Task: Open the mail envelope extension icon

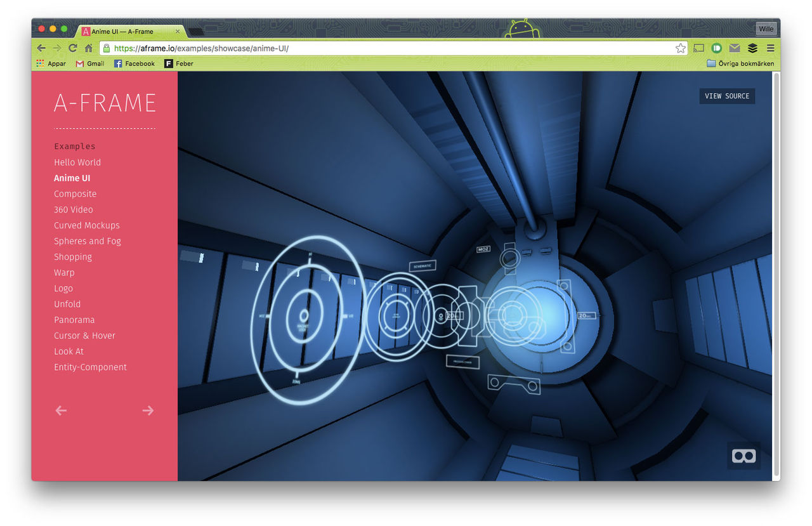Action: pyautogui.click(x=735, y=48)
